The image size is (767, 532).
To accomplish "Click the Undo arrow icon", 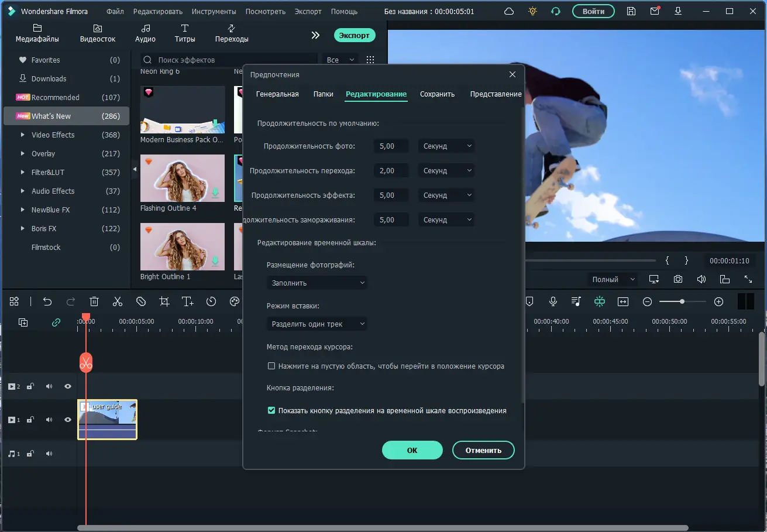I will click(47, 301).
